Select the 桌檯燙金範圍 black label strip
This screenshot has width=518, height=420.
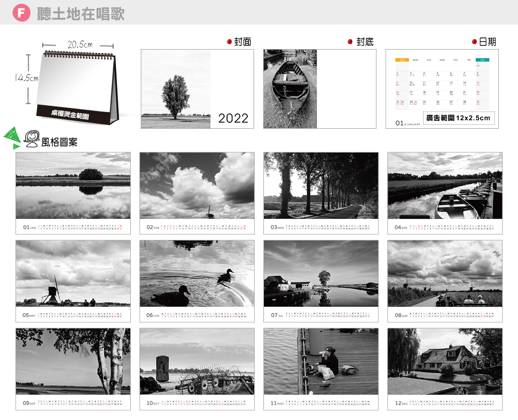(x=70, y=115)
